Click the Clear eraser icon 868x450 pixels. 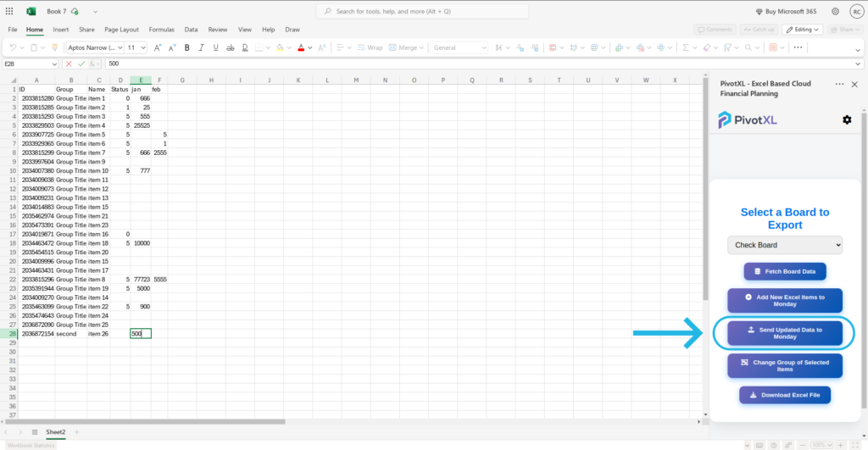point(706,47)
